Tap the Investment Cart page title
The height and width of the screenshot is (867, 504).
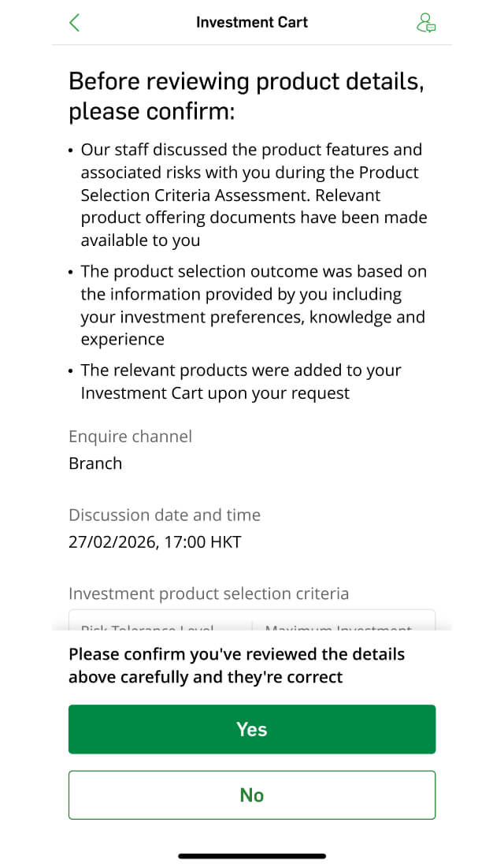tap(252, 22)
